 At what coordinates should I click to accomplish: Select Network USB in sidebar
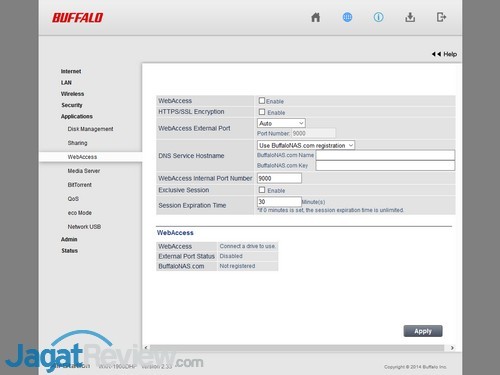[84, 227]
